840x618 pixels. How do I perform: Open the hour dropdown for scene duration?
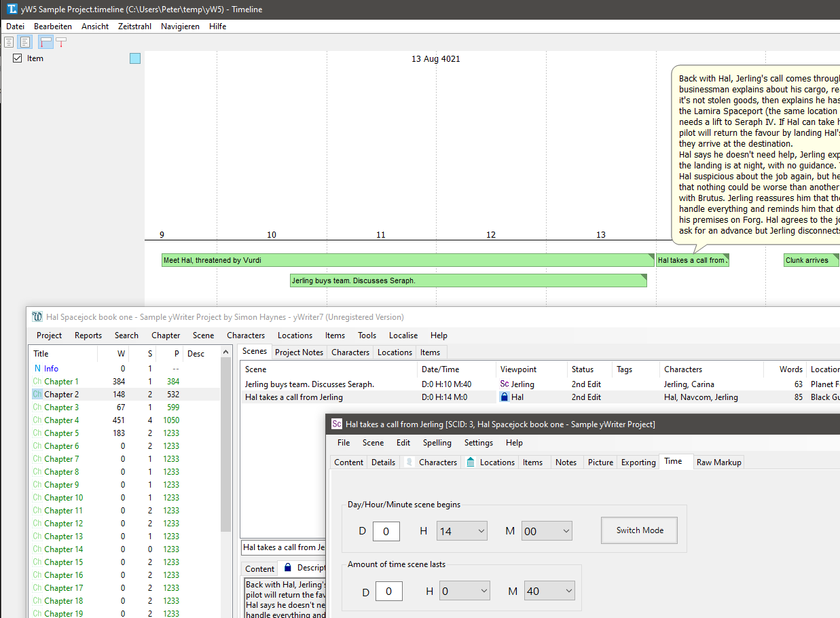pos(464,591)
